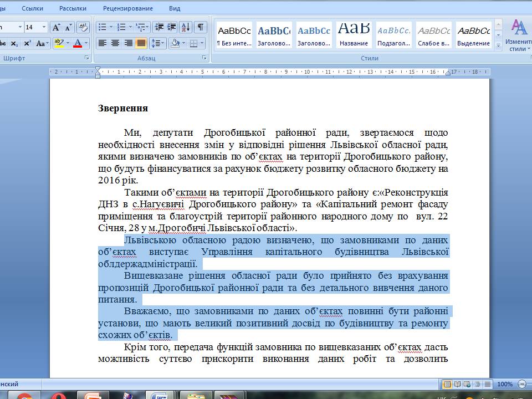532x399 pixels.
Task: Apply the Название style
Action: pos(354,34)
